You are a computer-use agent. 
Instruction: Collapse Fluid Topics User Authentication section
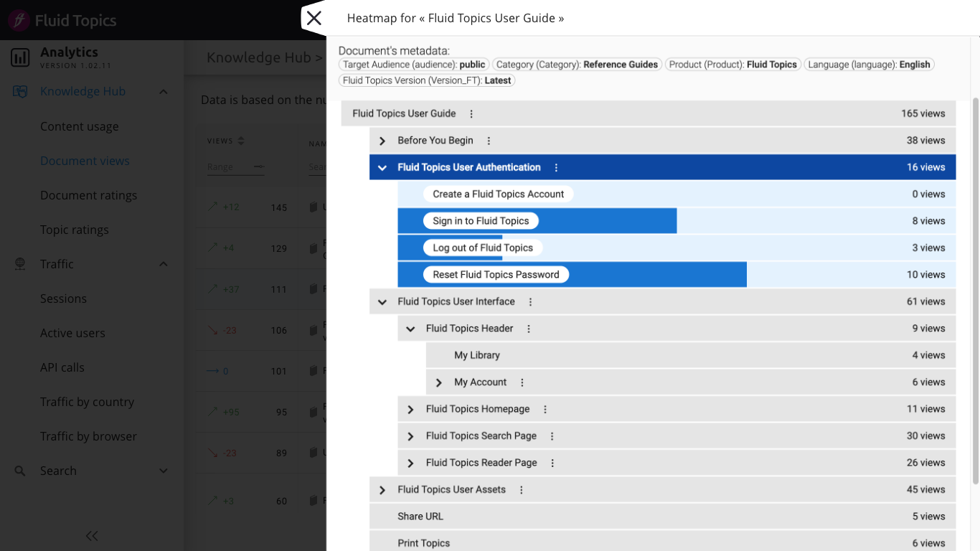(x=382, y=167)
